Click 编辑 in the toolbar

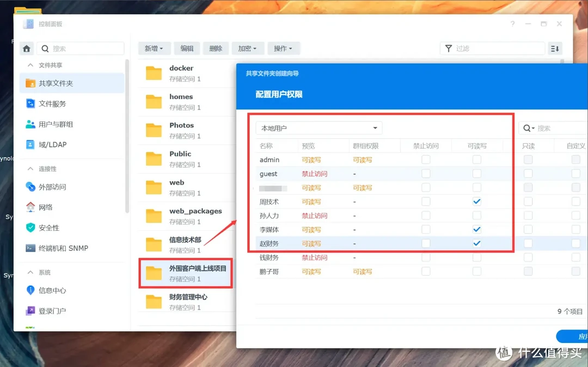(187, 48)
